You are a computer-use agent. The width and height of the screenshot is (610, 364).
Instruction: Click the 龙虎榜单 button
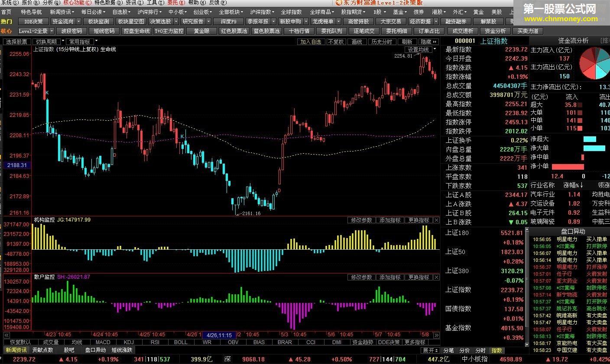(323, 21)
